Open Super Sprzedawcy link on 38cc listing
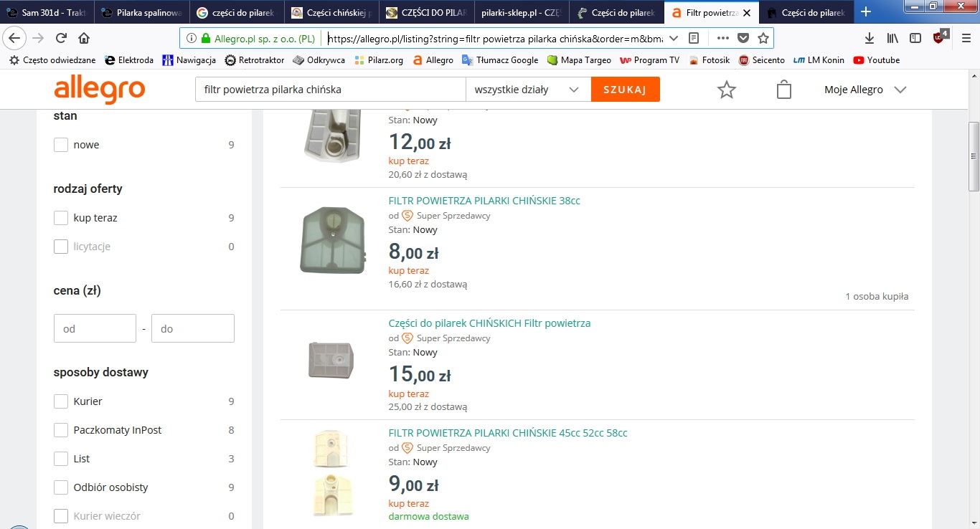 (x=453, y=216)
